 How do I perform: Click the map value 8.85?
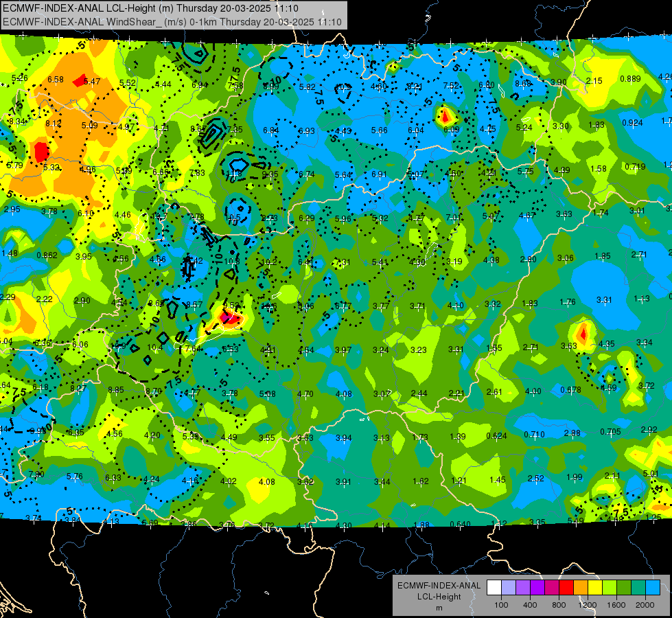click(116, 390)
